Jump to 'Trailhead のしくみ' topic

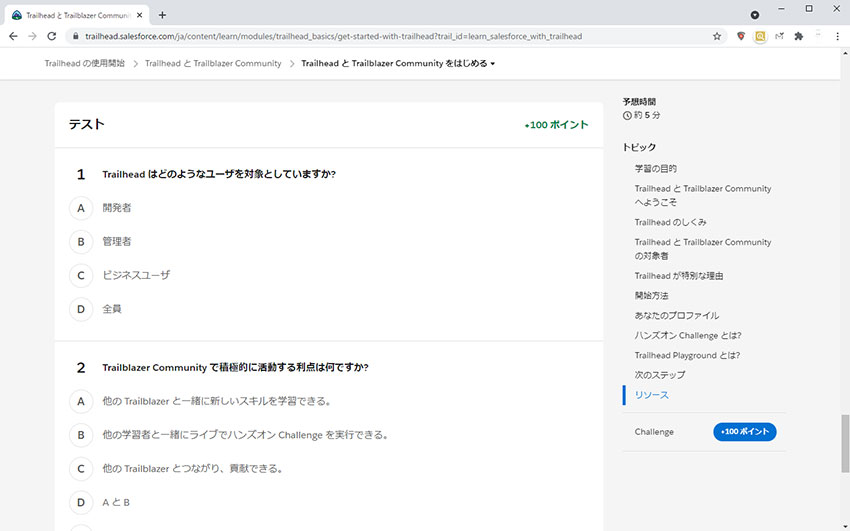tap(671, 222)
